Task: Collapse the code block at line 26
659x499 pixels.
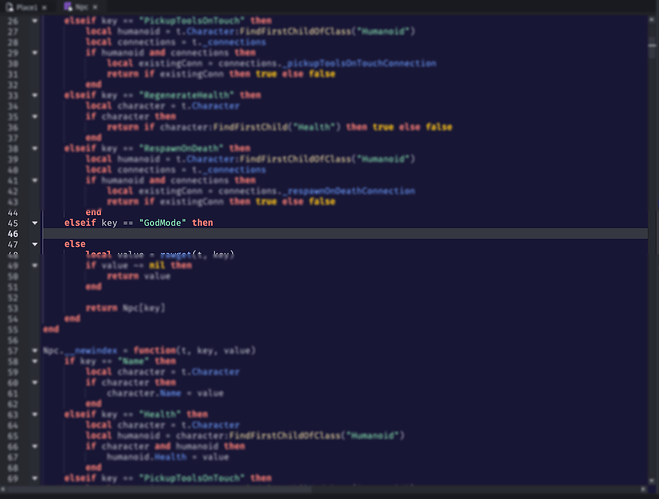Action: 35,21
